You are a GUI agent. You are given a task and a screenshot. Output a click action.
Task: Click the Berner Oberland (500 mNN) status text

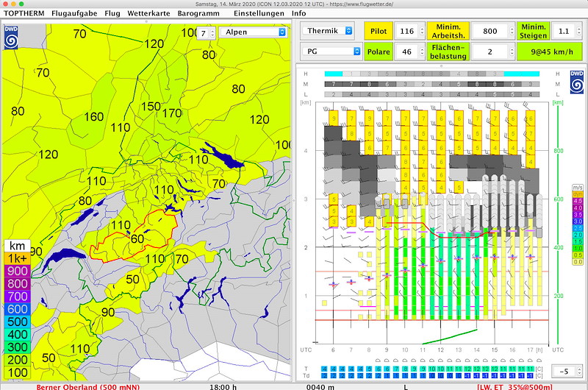[88, 387]
